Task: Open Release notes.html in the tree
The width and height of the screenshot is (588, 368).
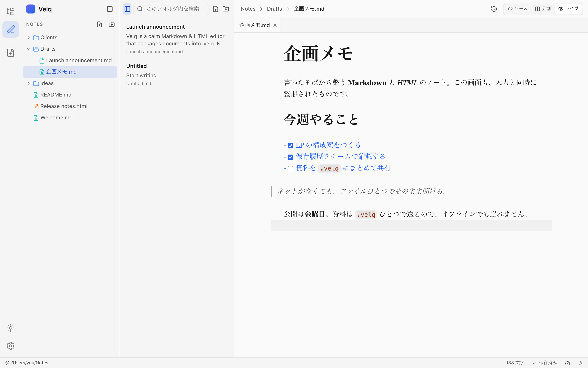Action: click(x=70, y=106)
